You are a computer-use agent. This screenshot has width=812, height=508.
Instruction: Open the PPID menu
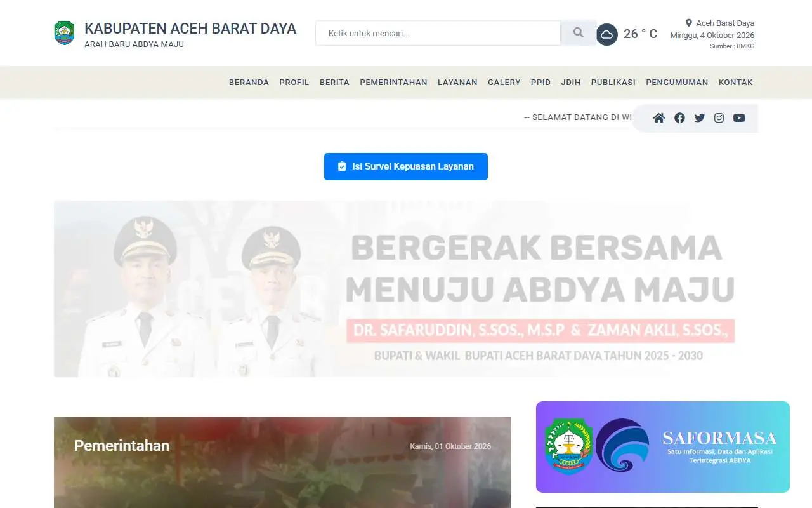(540, 83)
